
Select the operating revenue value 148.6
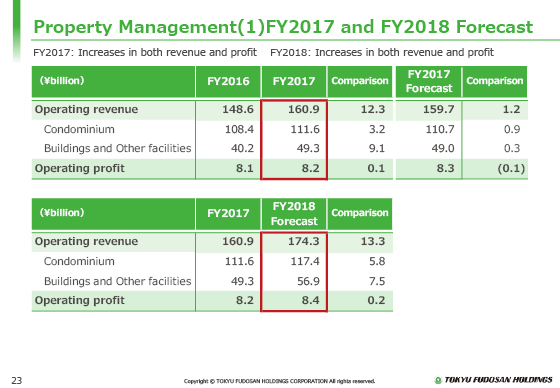click(x=238, y=109)
